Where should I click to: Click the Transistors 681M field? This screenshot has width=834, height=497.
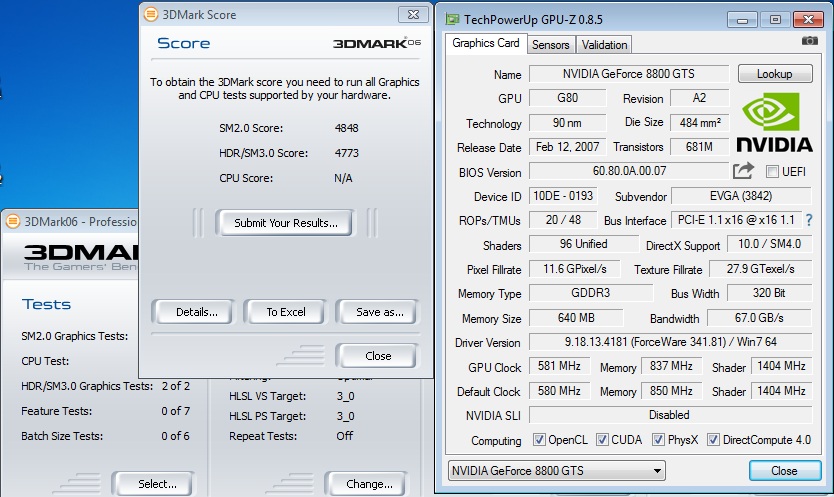pos(699,147)
